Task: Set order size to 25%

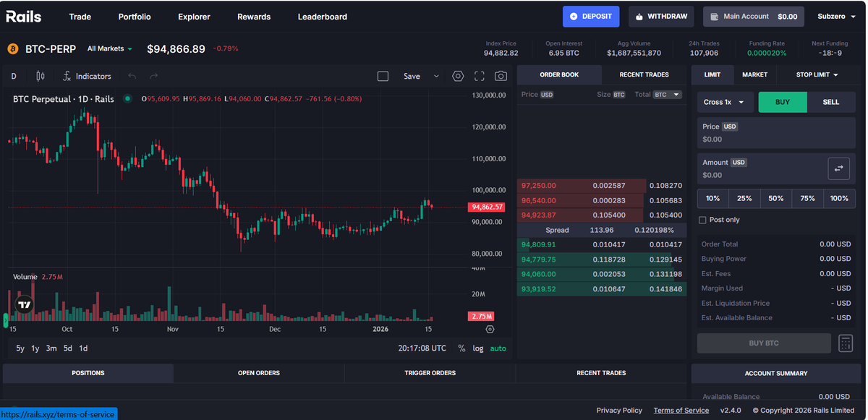Action: tap(744, 198)
